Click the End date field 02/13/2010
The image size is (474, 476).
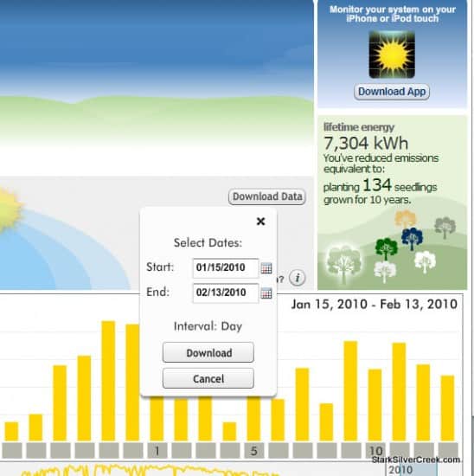(226, 293)
